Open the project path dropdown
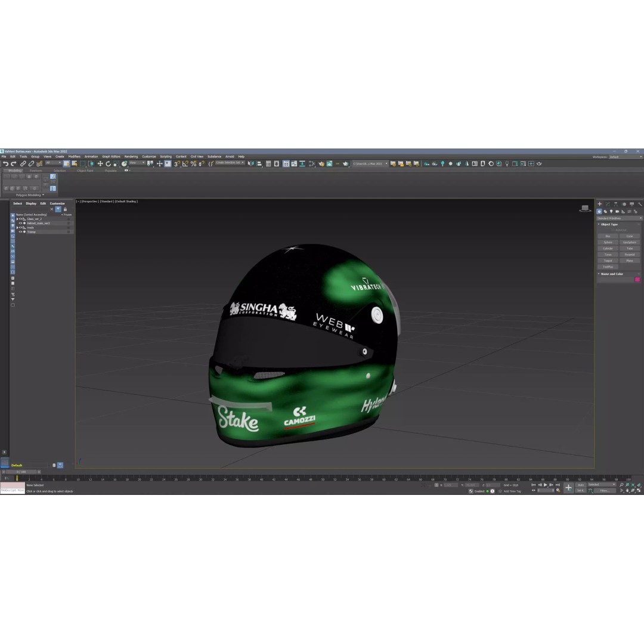 click(370, 163)
